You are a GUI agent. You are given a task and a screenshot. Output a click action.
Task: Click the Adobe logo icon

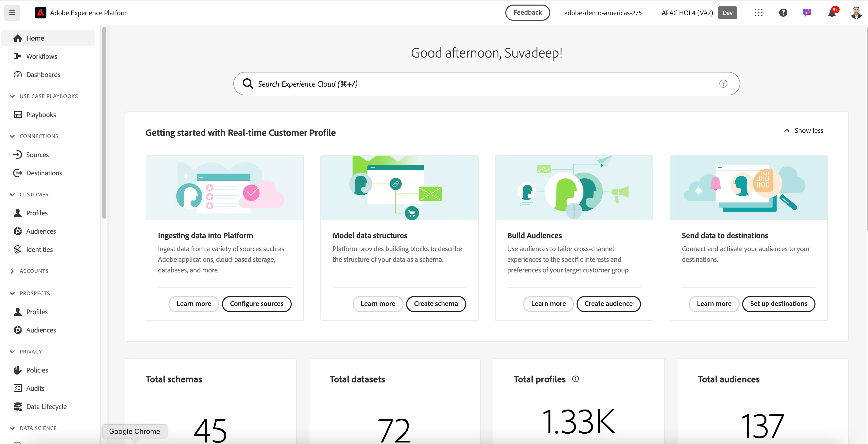coord(40,13)
